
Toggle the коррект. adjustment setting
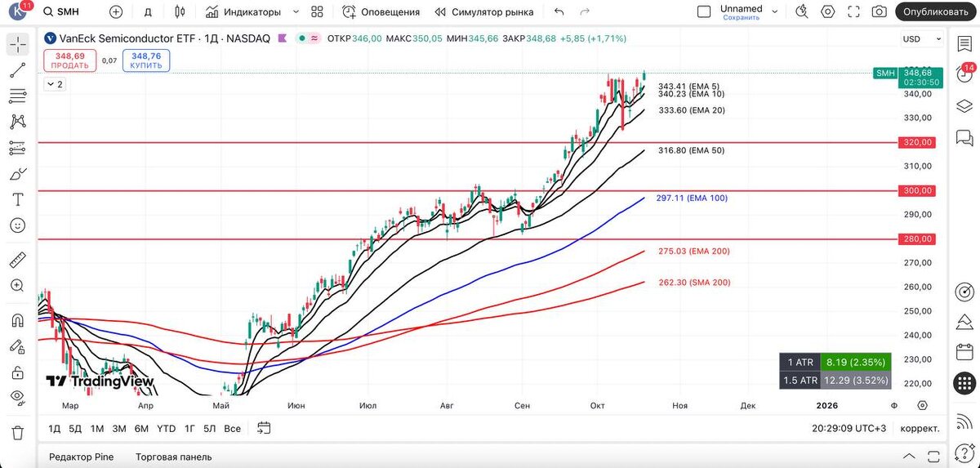[920, 428]
